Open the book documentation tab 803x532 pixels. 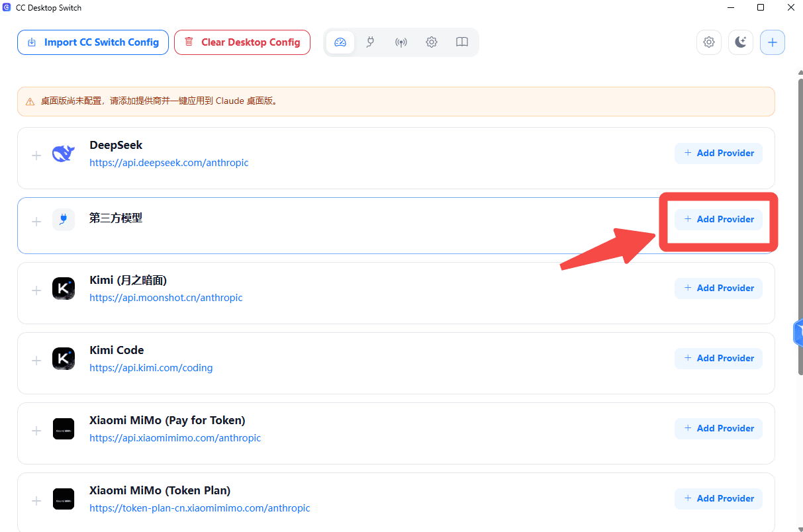click(462, 42)
